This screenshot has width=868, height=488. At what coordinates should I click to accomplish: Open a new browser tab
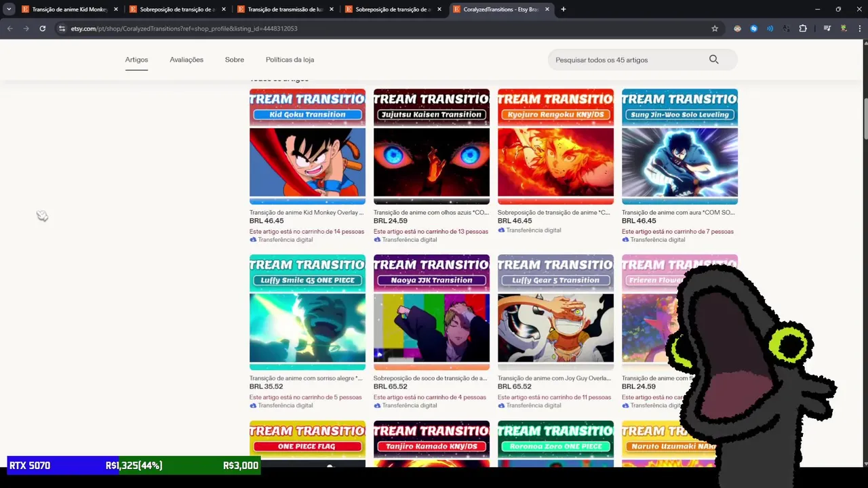pos(563,9)
